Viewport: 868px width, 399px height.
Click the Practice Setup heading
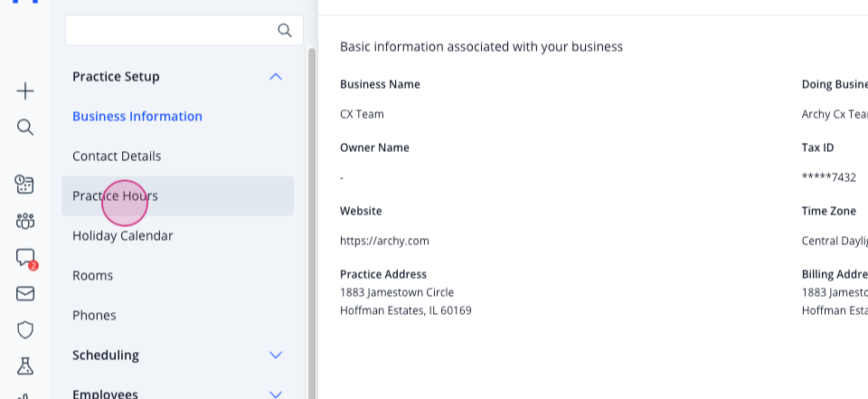pyautogui.click(x=116, y=77)
